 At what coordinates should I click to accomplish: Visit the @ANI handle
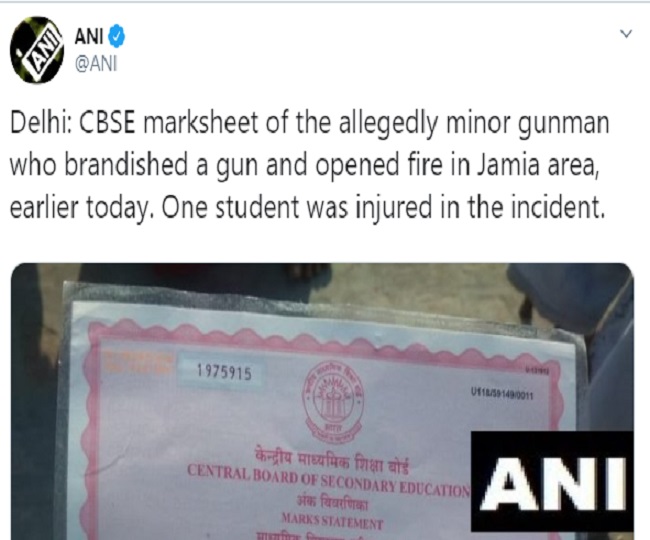[x=96, y=64]
